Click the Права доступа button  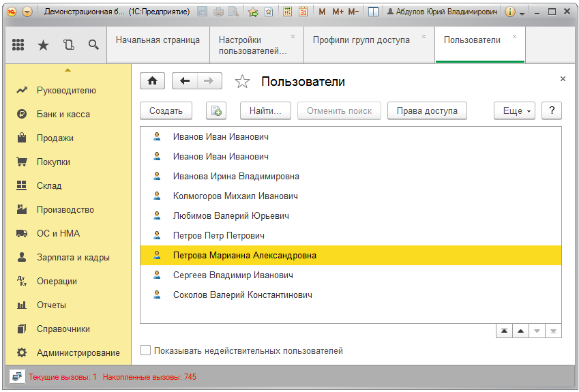[x=426, y=111]
